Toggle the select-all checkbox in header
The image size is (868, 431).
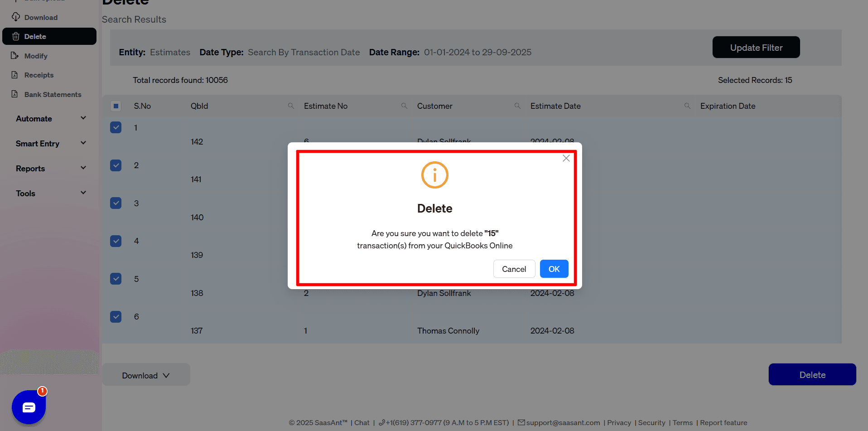pos(116,106)
